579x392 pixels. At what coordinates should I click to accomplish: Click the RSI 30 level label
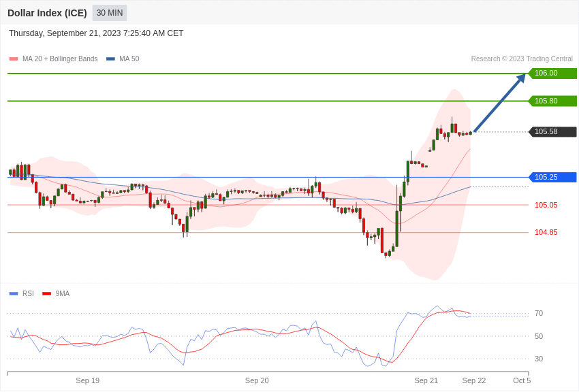coord(539,359)
